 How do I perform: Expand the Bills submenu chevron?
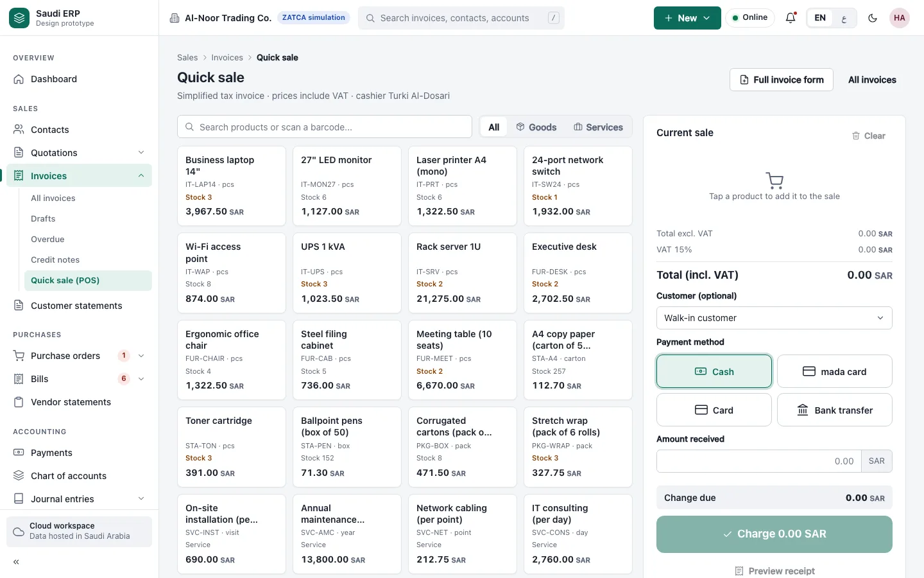click(141, 379)
